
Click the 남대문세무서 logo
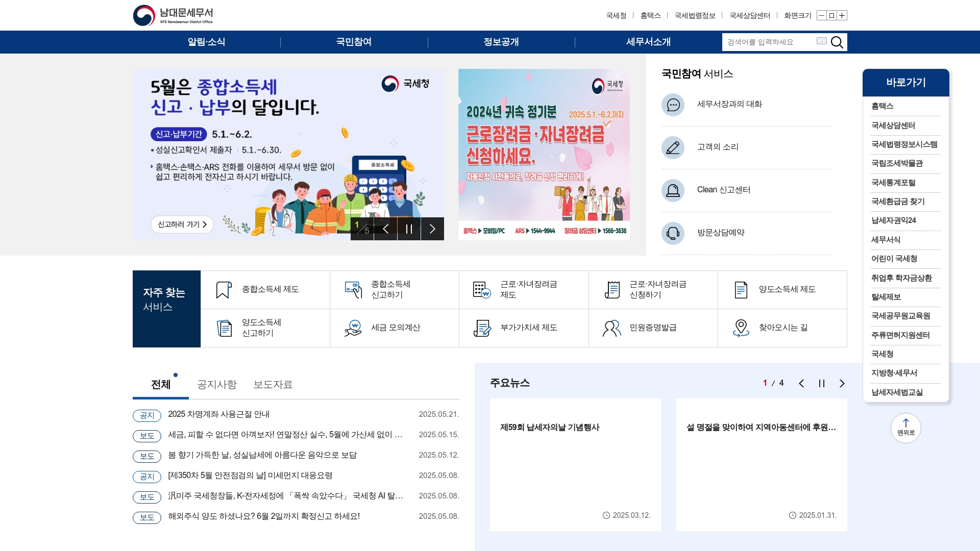(x=173, y=15)
